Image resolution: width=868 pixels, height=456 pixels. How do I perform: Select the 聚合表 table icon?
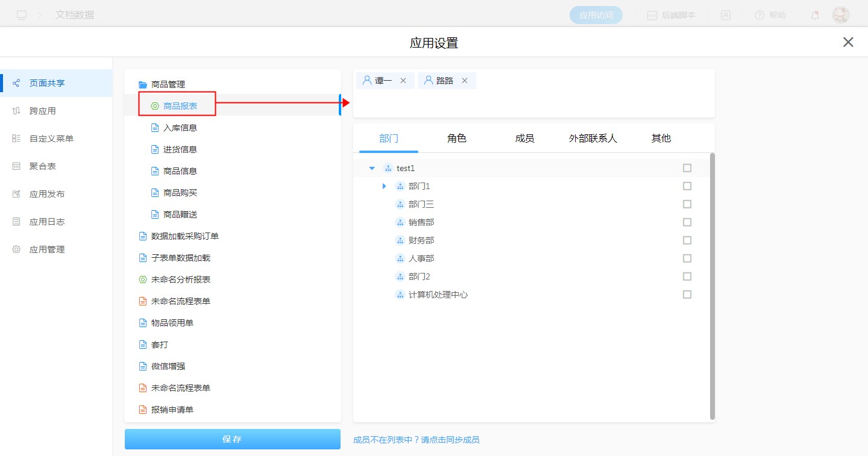(x=16, y=166)
